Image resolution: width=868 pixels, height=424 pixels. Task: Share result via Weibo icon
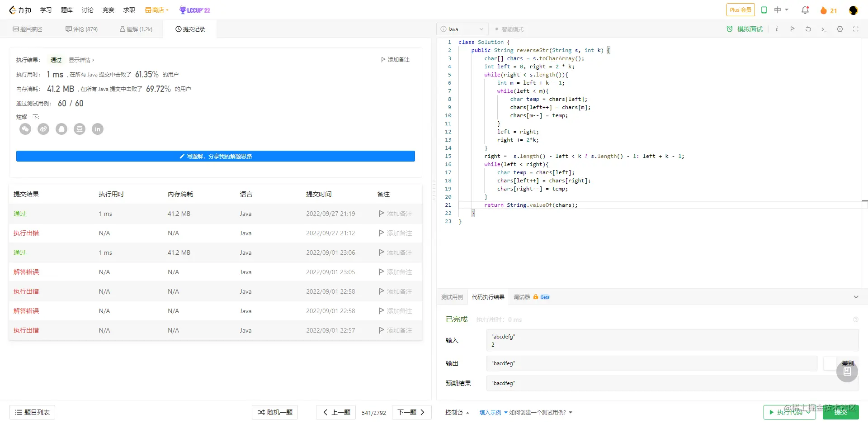coord(43,129)
